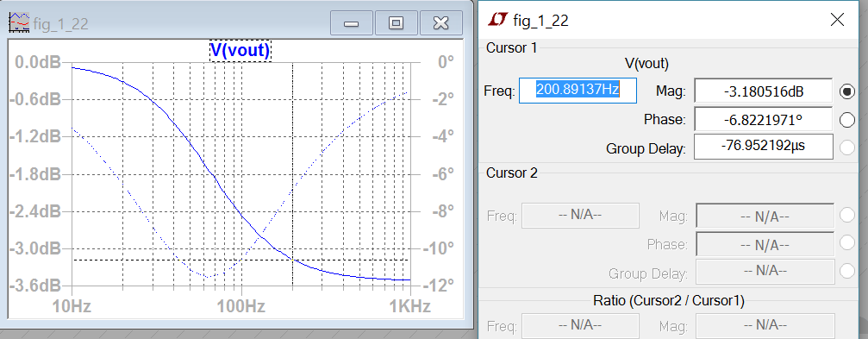The image size is (868, 339).
Task: Select Cursor 2 Group Delay radio button
Action: 847,270
